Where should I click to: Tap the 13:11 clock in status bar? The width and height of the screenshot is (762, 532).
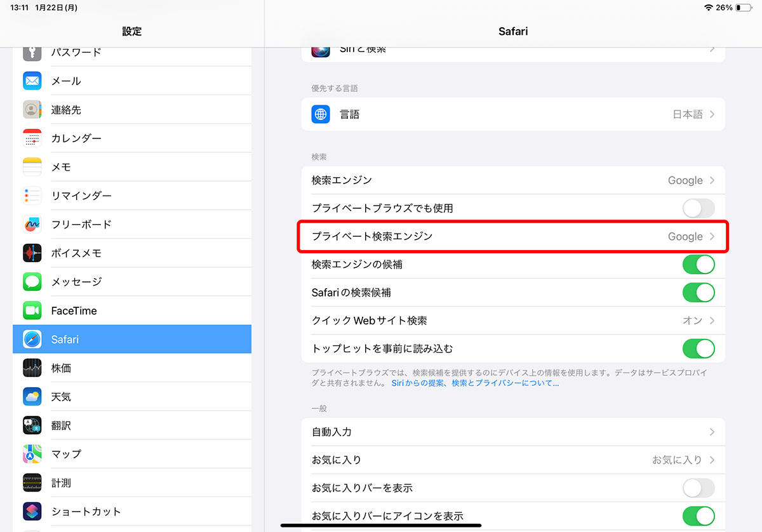[19, 8]
